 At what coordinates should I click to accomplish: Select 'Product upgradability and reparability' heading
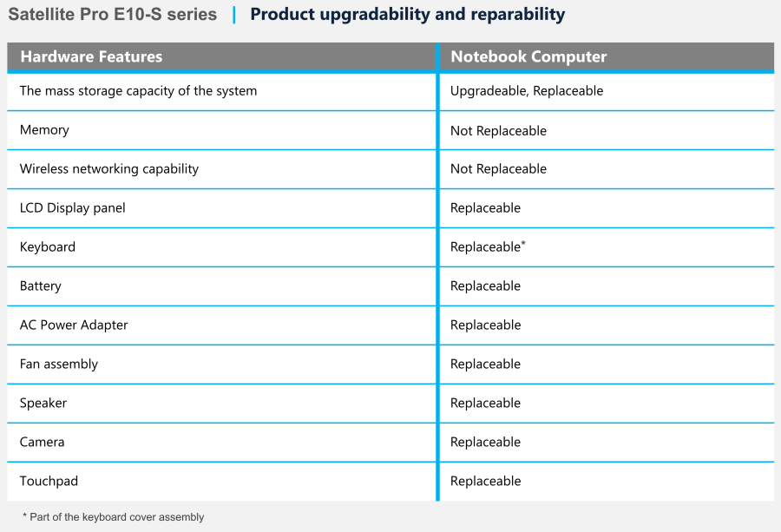[x=407, y=15]
